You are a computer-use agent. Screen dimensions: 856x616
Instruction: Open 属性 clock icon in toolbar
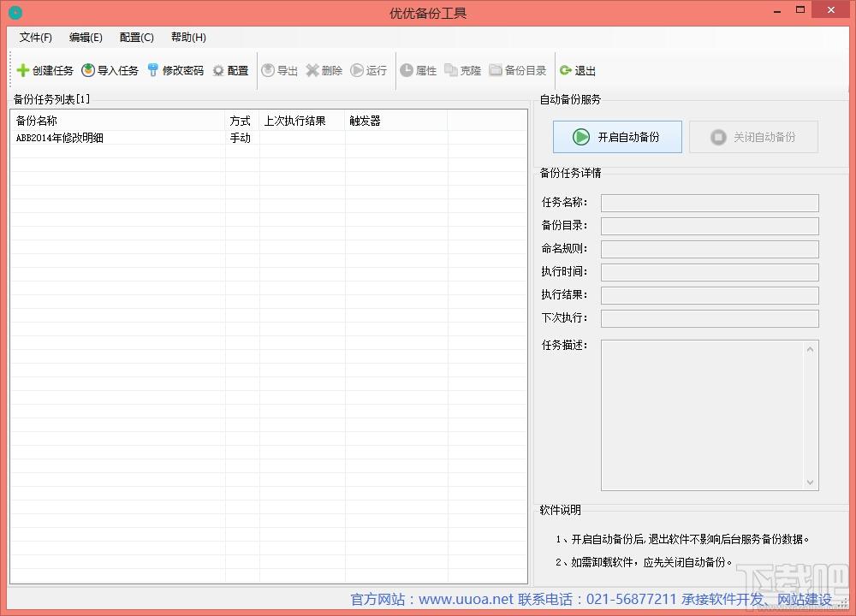406,70
